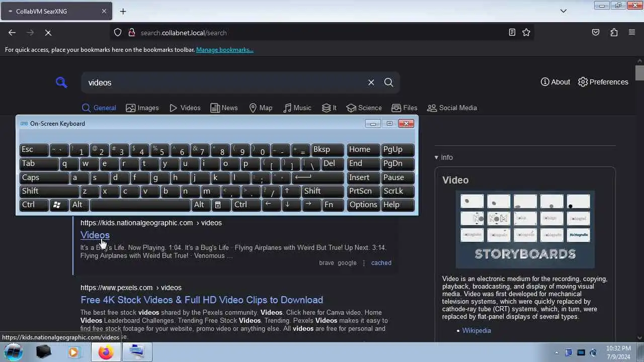
Task: Click the PrtScn key
Action: point(363,191)
